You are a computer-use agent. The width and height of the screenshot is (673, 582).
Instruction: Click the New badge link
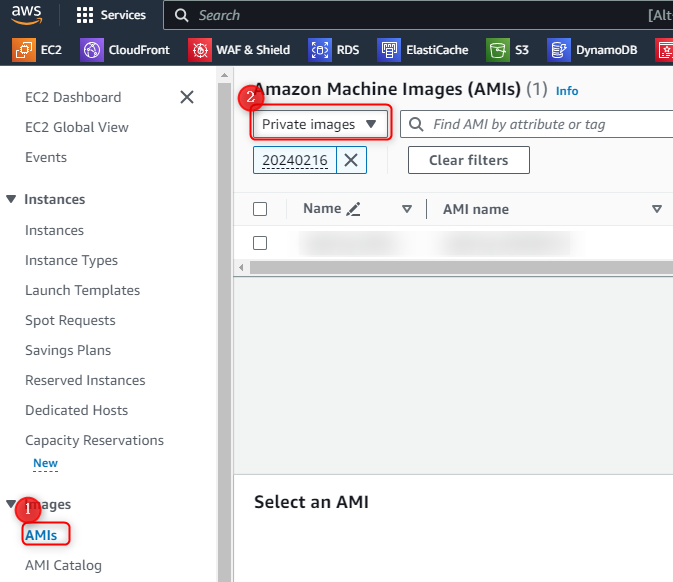point(45,463)
